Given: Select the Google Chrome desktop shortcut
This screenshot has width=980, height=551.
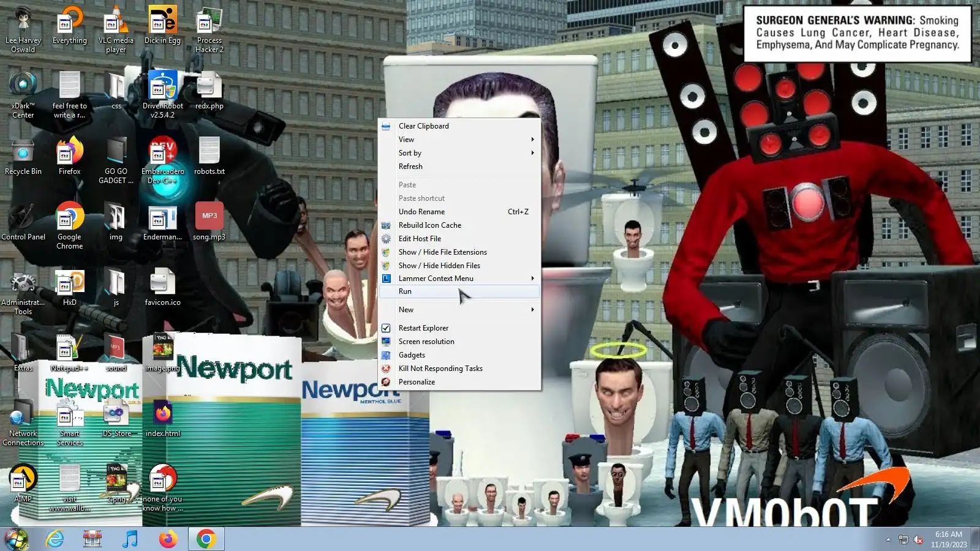Looking at the screenshot, I should 70,226.
